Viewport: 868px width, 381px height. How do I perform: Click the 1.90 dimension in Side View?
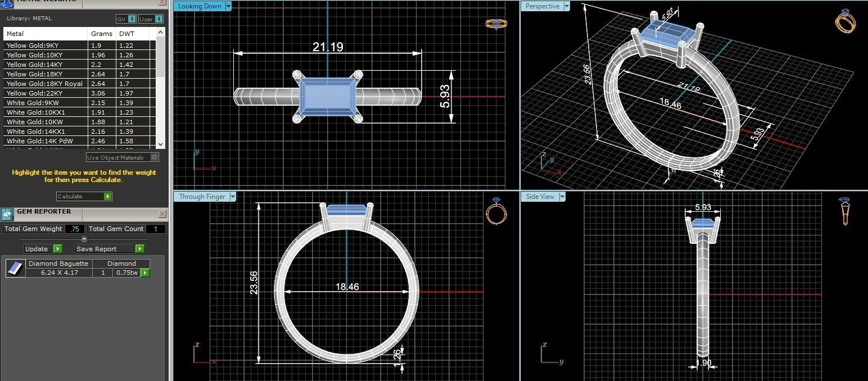703,363
